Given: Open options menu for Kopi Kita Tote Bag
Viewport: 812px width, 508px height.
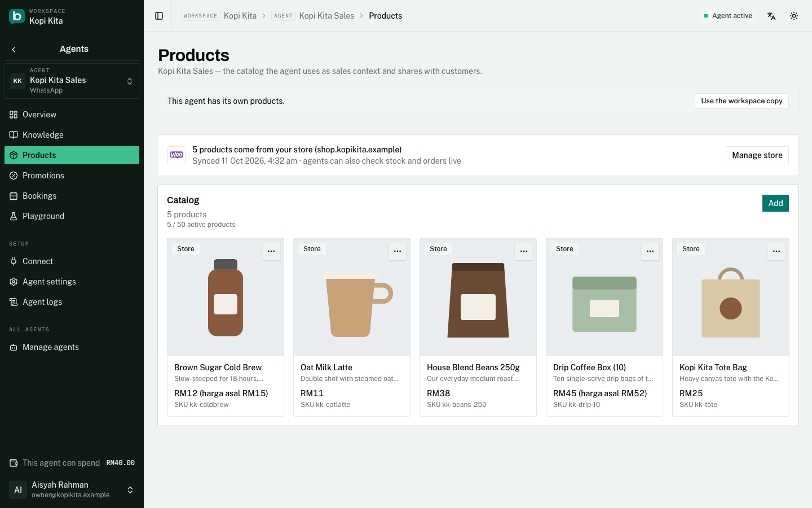Looking at the screenshot, I should coord(776,251).
